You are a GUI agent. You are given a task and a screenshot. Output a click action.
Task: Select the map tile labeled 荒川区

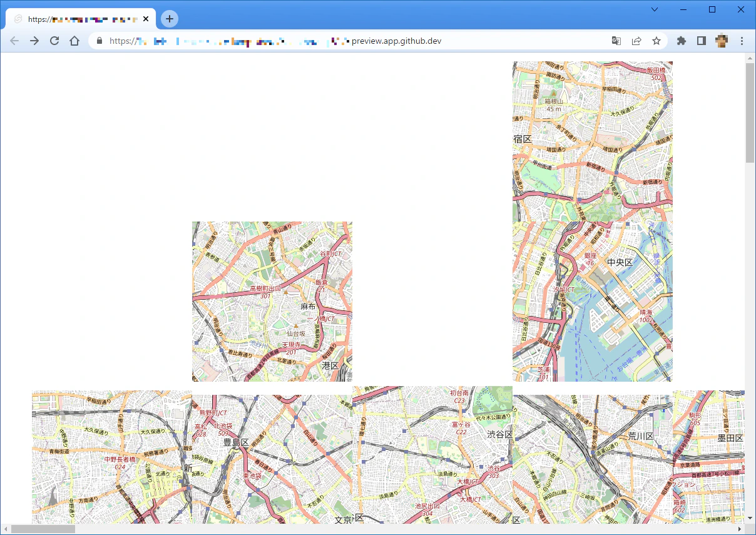coord(593,459)
